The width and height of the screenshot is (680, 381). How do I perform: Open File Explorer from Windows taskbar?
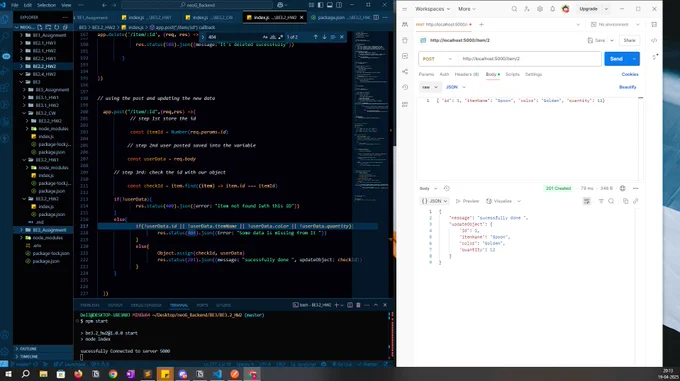tap(43, 374)
